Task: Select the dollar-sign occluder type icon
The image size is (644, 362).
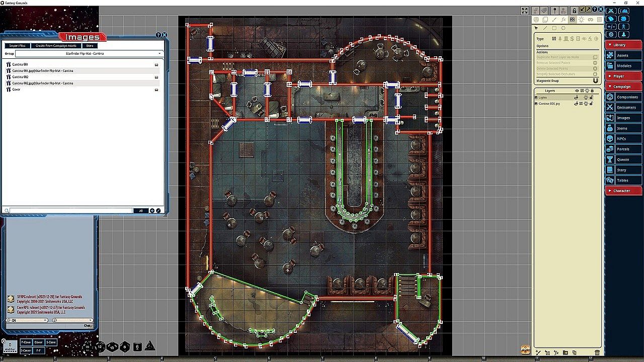Action: [572, 39]
